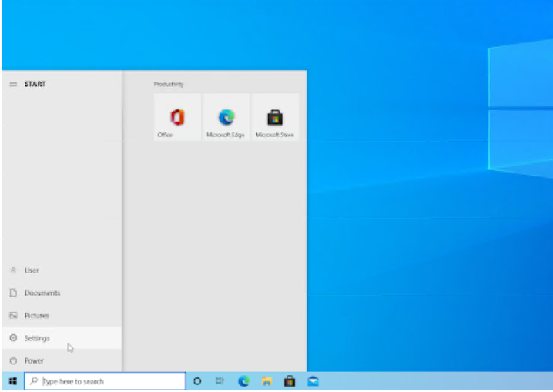Open Task View on the taskbar
The width and height of the screenshot is (553, 392).
pos(220,381)
